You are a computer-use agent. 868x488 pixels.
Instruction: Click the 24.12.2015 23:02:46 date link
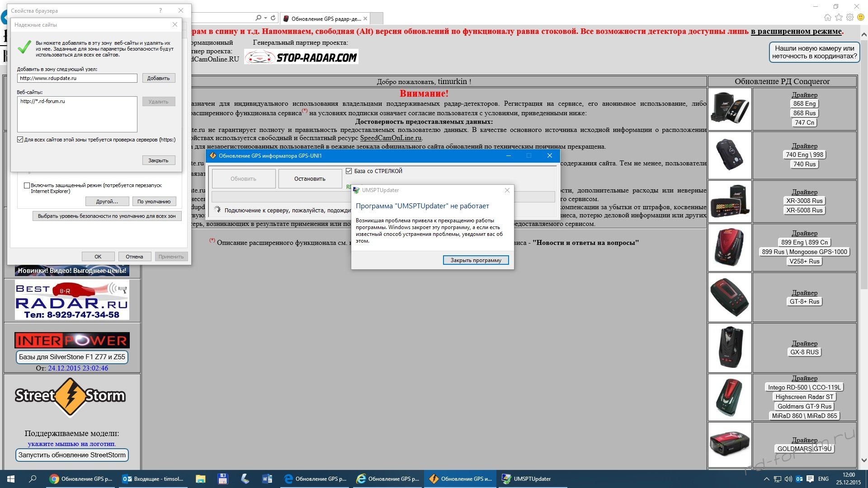pos(78,368)
